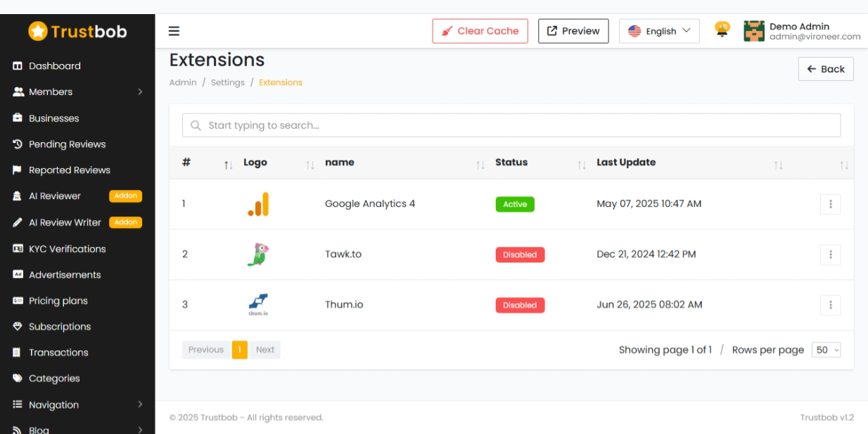Click the search magnifier icon
Image resolution: width=868 pixels, height=434 pixels.
(x=196, y=125)
